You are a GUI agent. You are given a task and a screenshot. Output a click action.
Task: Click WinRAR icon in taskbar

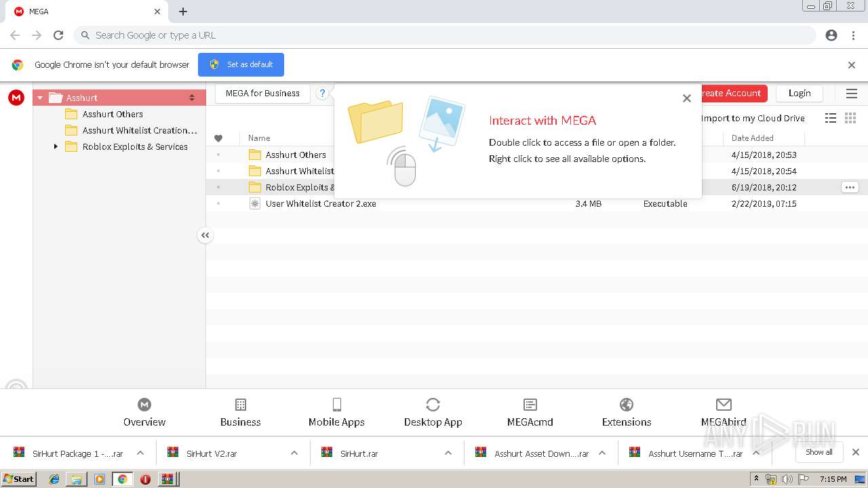[x=167, y=479]
